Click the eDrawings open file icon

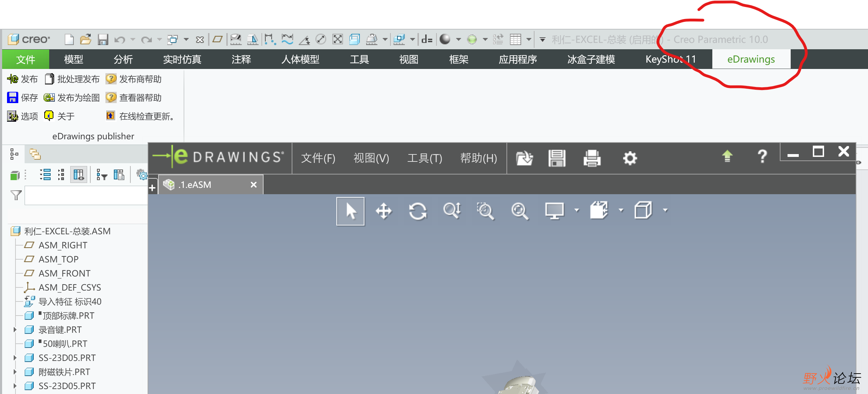click(x=524, y=158)
